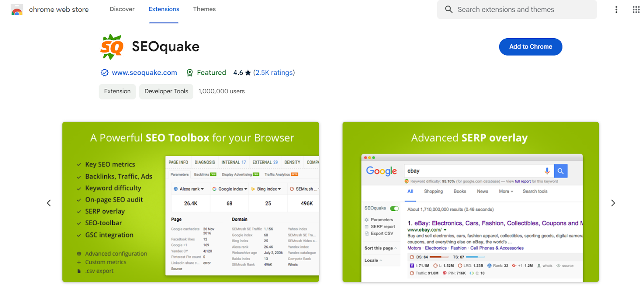Select DIAGNOSIS tab in screenshot

[x=205, y=162]
